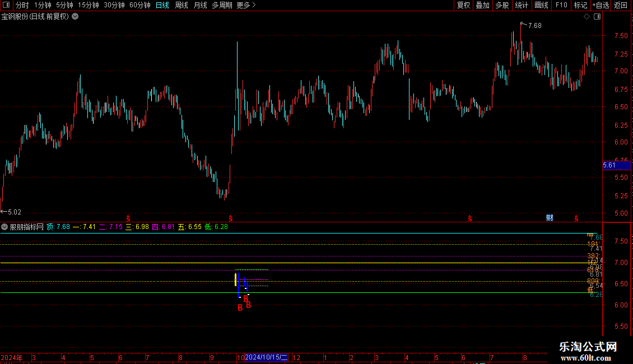
Task: Open the 画线 drawing tools
Action: (x=541, y=5)
